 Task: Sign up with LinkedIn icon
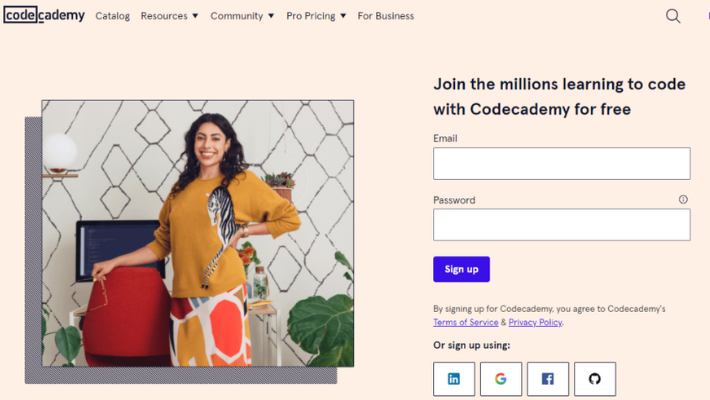(454, 379)
